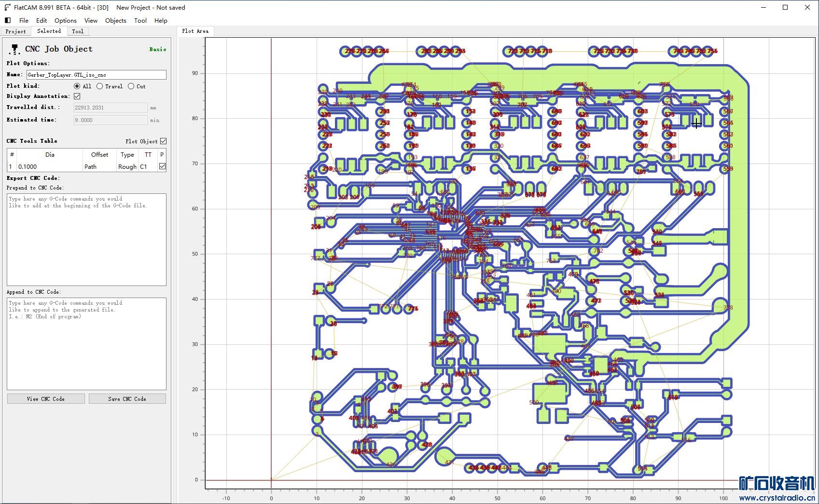Click the Save CNC Code button
The width and height of the screenshot is (819, 504).
(x=127, y=399)
